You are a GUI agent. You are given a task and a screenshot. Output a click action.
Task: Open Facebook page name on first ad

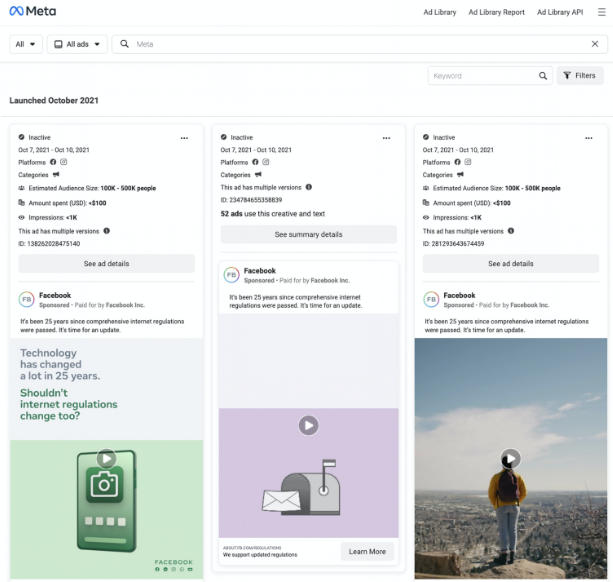pyautogui.click(x=55, y=295)
